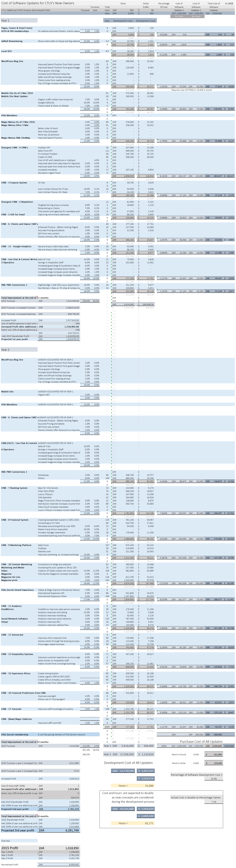Screen dimensions: 236x868
Task: Select the 'Overview' label near the bottom
Action: pyautogui.click(x=5, y=841)
